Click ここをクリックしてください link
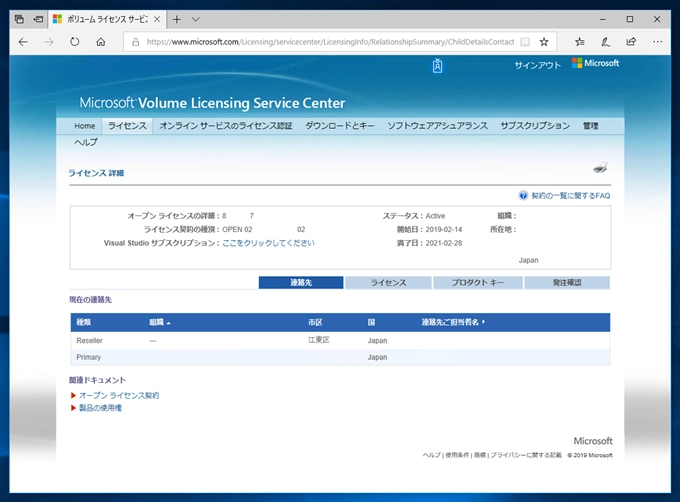This screenshot has height=502, width=680. click(268, 243)
